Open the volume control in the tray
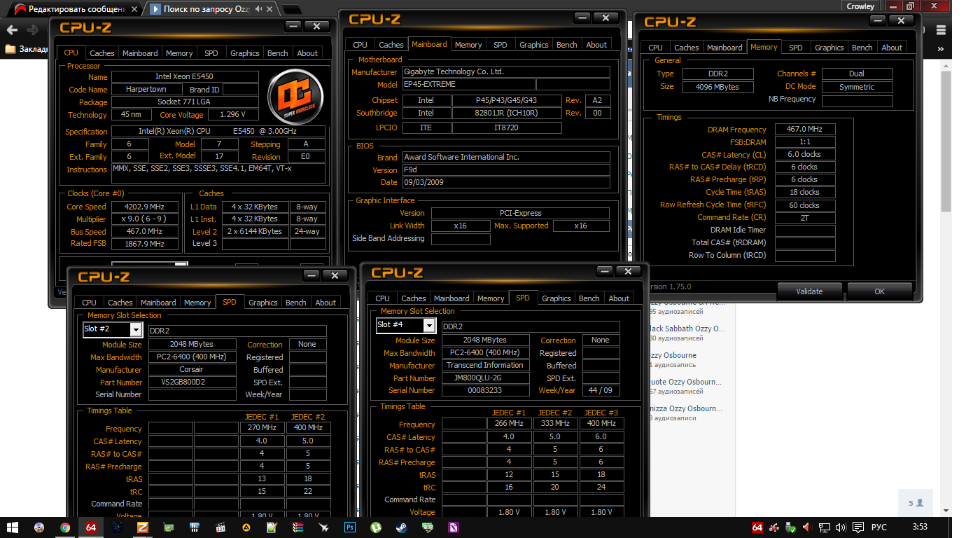 pos(841,527)
